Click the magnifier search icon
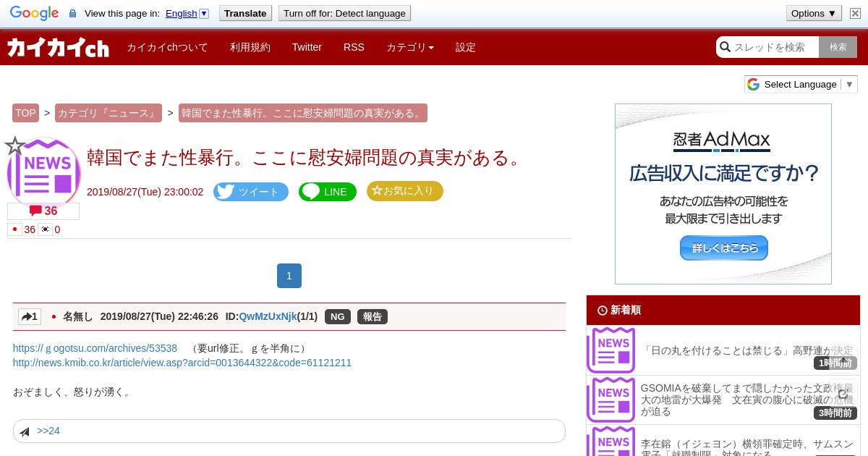The image size is (868, 456). click(x=725, y=47)
